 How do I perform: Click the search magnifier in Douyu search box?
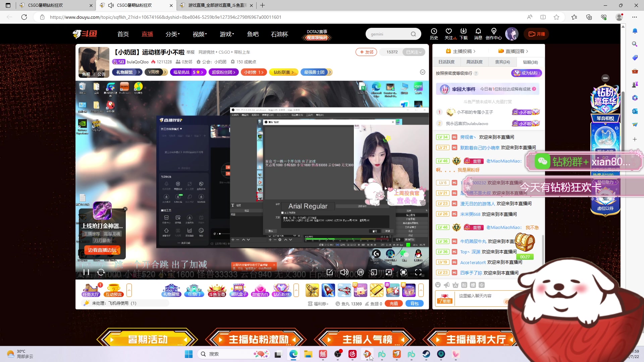pyautogui.click(x=413, y=34)
